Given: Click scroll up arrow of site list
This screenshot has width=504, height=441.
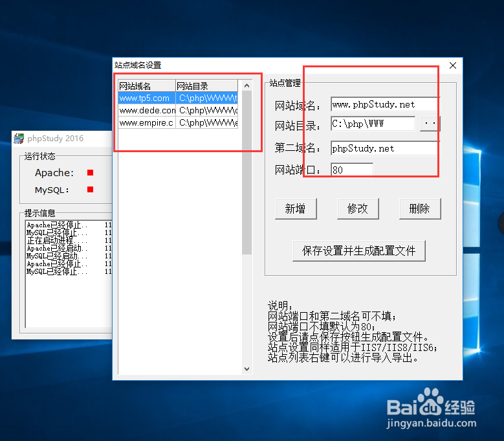Looking at the screenshot, I should coord(247,85).
